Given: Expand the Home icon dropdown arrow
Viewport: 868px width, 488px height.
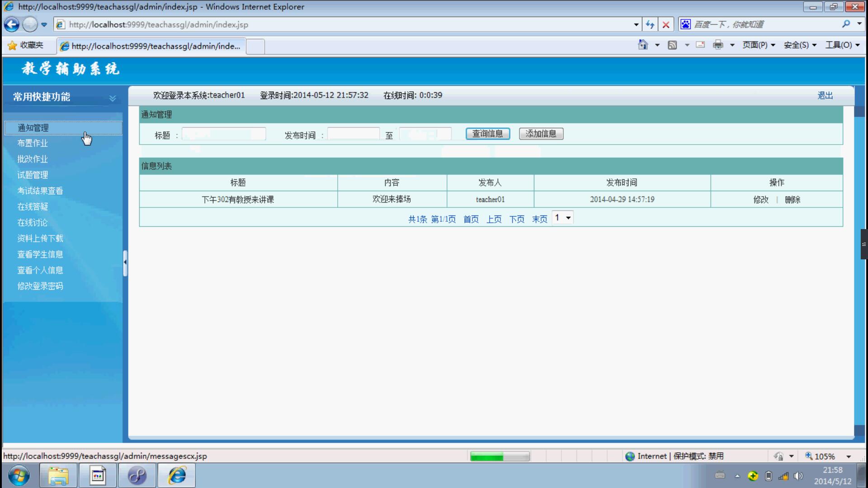Looking at the screenshot, I should [x=657, y=45].
